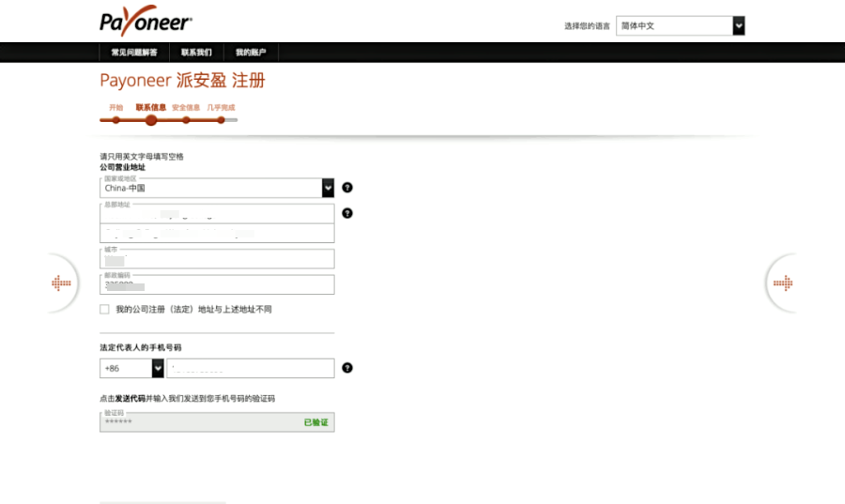
Task: Click the left navigation arrow
Action: pos(62,283)
